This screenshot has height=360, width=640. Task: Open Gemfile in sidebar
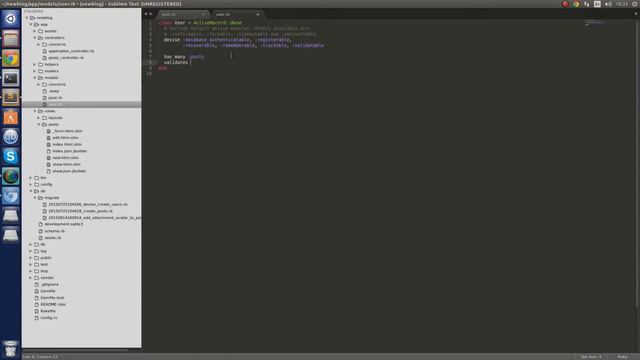pyautogui.click(x=48, y=291)
